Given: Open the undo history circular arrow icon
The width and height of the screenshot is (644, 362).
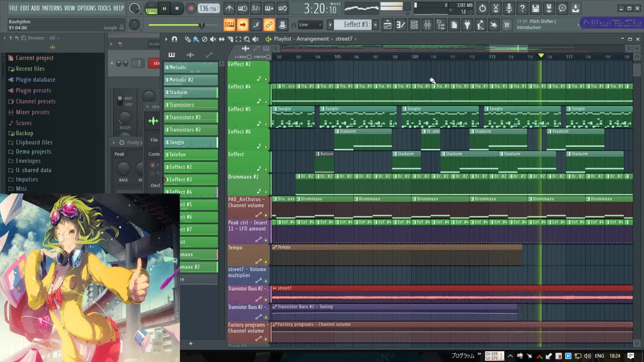Looking at the screenshot, I should (x=482, y=8).
